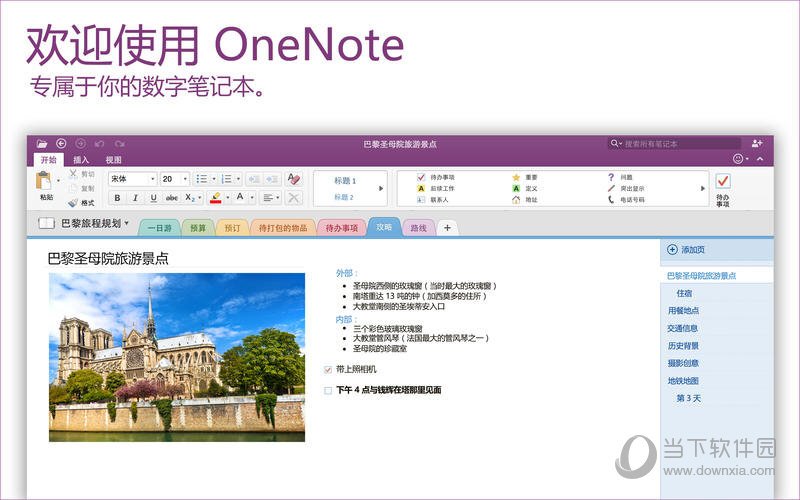Expand the 巴黎旅程规划 notebook dropdown
This screenshot has width=800, height=500.
tap(127, 223)
